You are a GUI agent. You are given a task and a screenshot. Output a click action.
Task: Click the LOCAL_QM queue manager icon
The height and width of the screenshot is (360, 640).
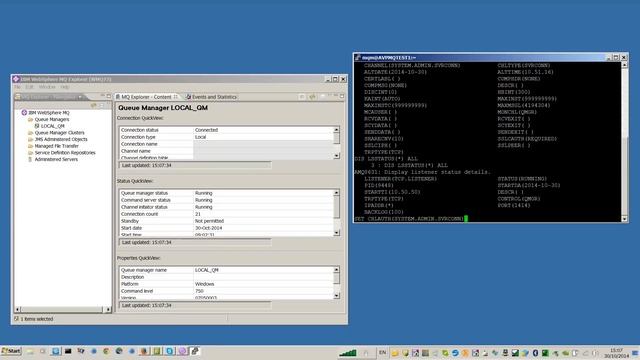tap(37, 126)
